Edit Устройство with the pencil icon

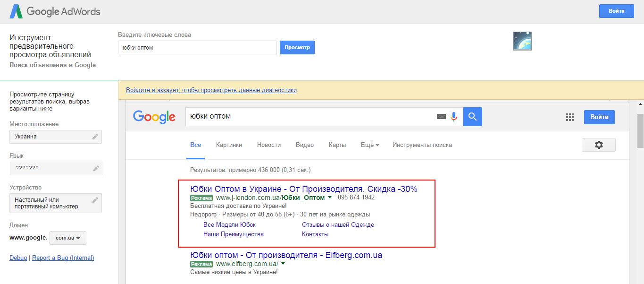(95, 200)
